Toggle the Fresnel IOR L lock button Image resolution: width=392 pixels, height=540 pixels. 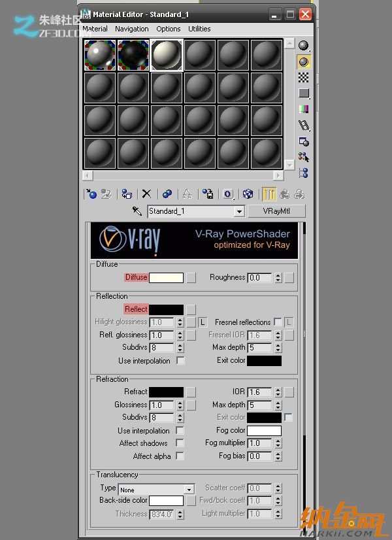[289, 322]
